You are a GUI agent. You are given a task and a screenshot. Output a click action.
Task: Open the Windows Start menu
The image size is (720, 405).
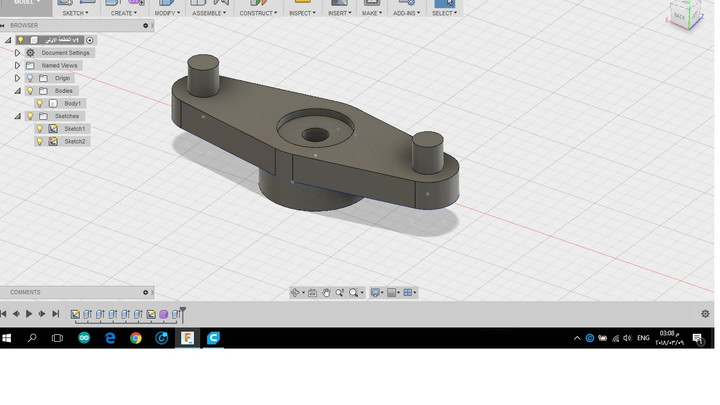pos(6,338)
